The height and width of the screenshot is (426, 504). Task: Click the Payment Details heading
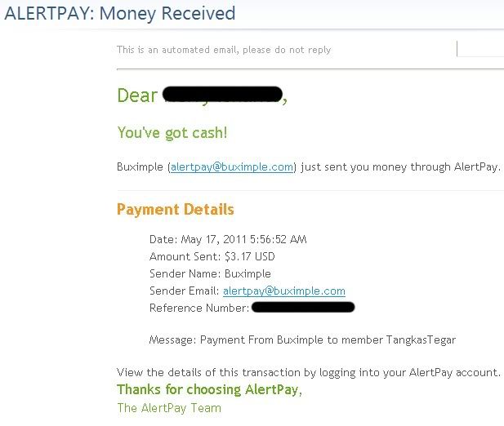pos(176,209)
